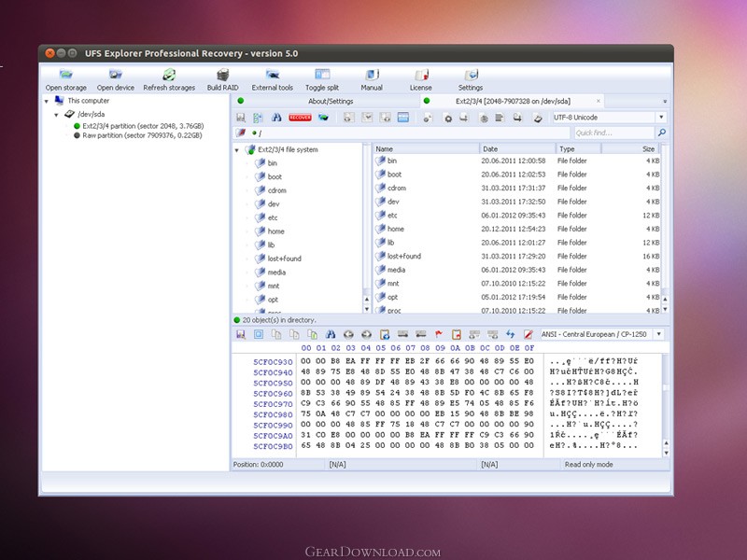Collapse the Ext2/3/4 file system node
Screen dimensions: 747x560
(237, 150)
